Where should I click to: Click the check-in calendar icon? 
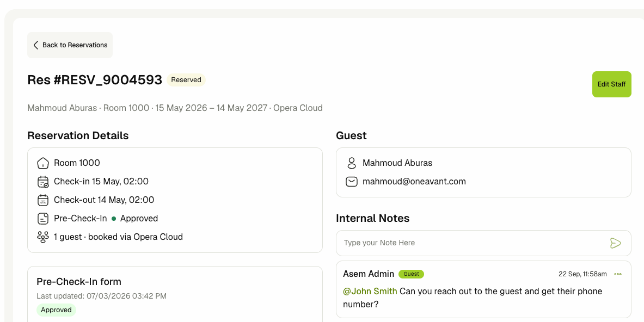pos(42,181)
